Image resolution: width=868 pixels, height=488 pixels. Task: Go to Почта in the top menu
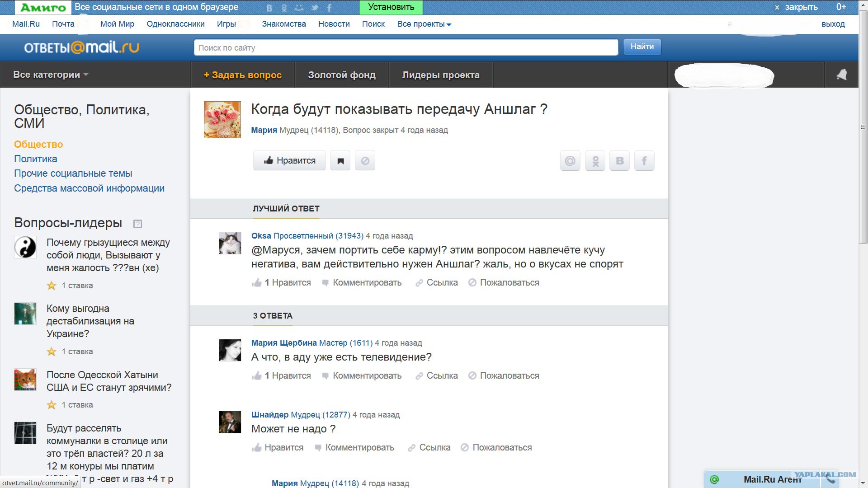click(63, 24)
